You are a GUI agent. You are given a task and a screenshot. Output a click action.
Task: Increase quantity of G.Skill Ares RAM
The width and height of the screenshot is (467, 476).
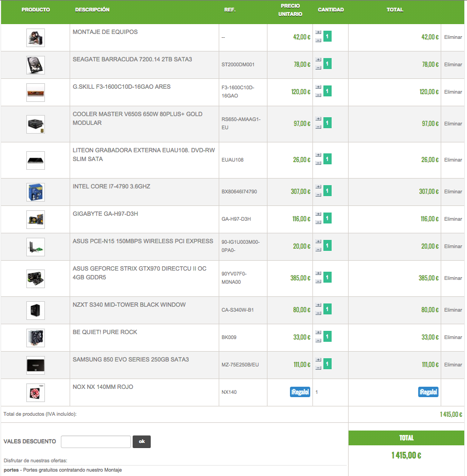pos(318,87)
